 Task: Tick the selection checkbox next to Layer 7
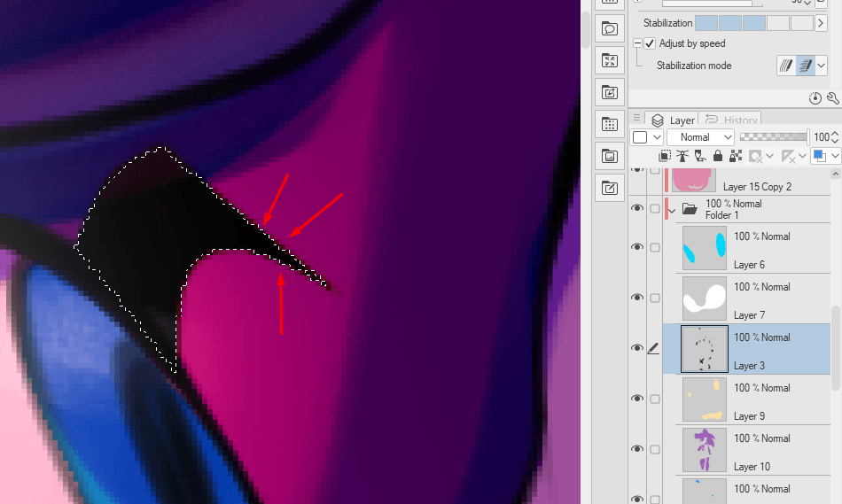[x=655, y=298]
